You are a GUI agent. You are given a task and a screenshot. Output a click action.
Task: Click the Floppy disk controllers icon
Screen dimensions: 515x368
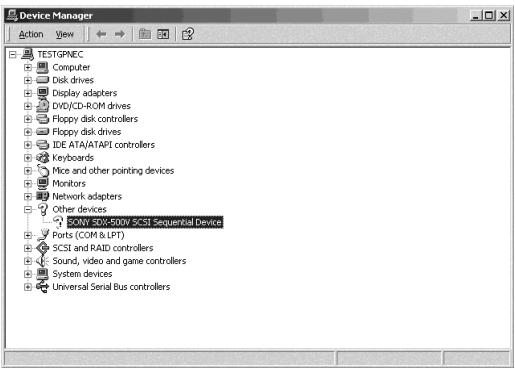click(x=42, y=119)
